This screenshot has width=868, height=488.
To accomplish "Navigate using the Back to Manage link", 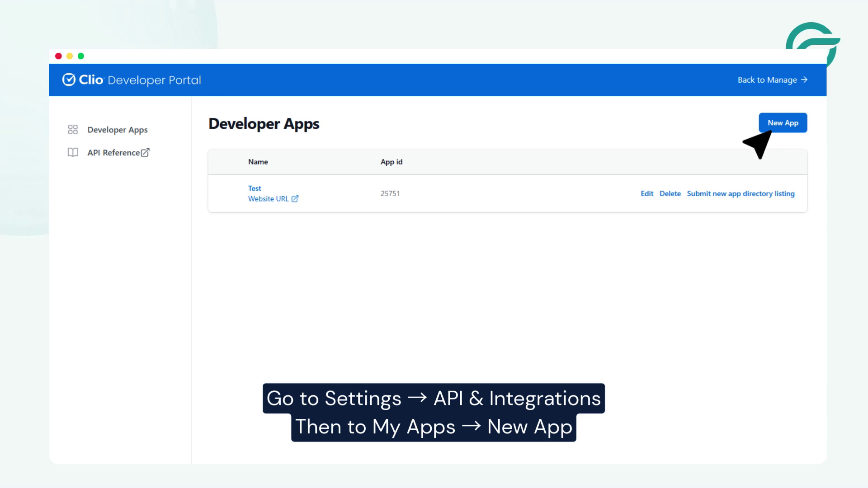I will (x=767, y=80).
